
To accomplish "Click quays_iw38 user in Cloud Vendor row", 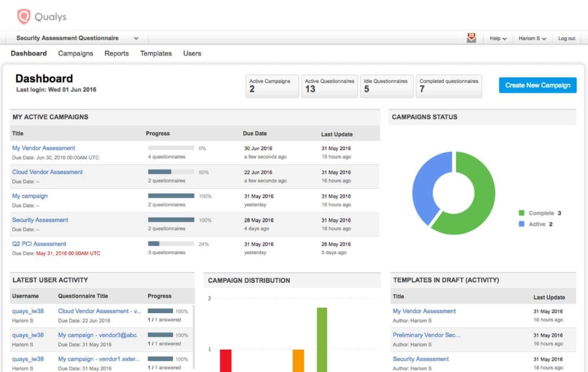I will [x=28, y=311].
